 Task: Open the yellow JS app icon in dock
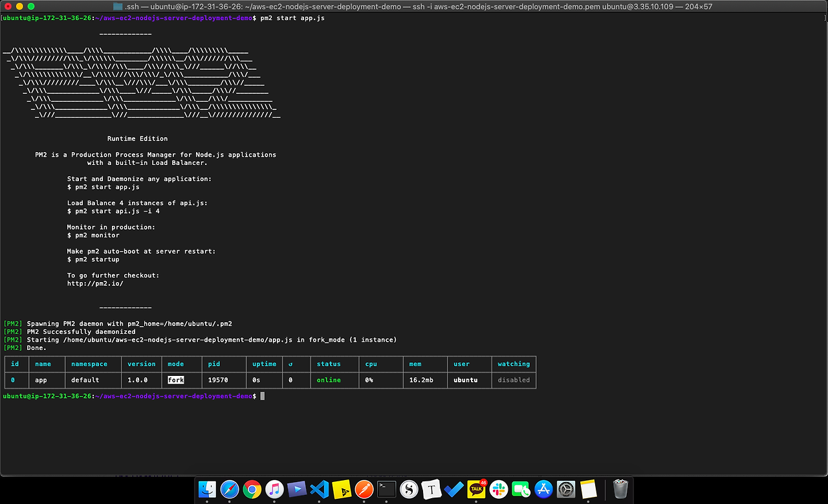[342, 489]
